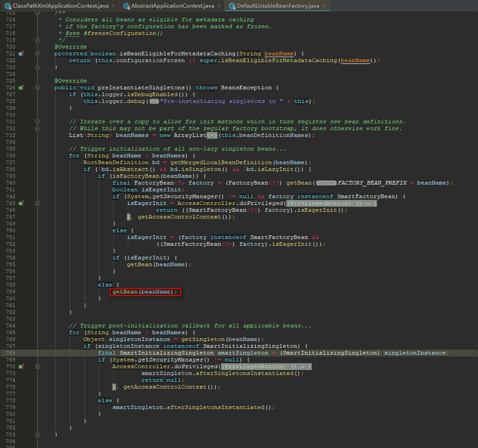This screenshot has width=478, height=448.
Task: Click overriding-method gutter icon on line 721
Action: tap(21, 54)
